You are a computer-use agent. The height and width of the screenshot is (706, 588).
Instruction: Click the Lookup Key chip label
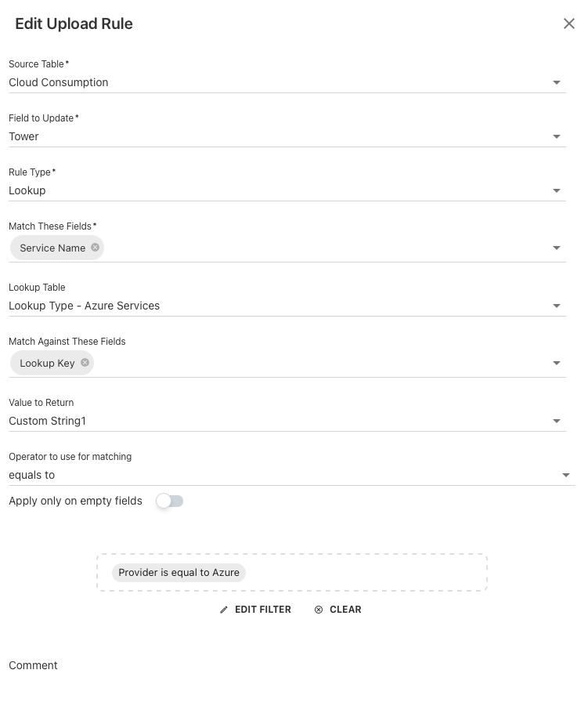tap(47, 363)
